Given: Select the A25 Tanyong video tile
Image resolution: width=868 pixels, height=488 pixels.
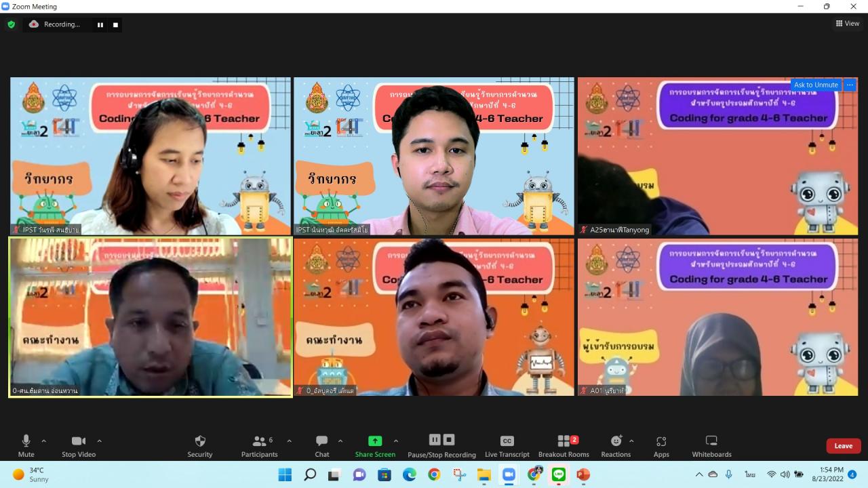Looking at the screenshot, I should coord(717,156).
